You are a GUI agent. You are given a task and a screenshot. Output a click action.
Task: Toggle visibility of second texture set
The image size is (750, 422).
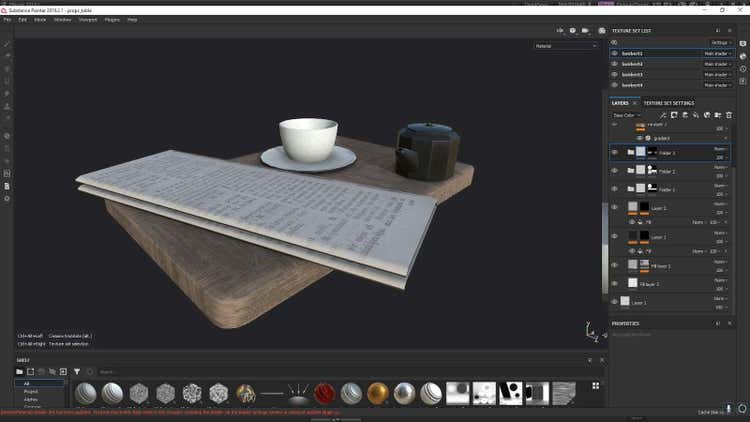point(615,64)
